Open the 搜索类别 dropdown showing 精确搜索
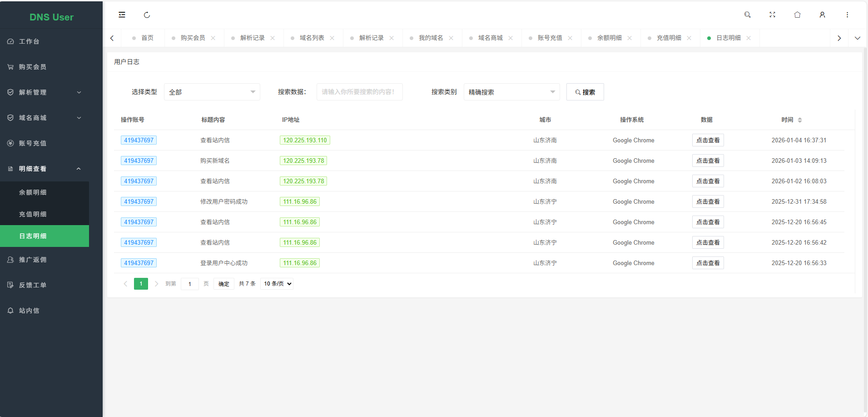This screenshot has height=417, width=868. coord(511,92)
